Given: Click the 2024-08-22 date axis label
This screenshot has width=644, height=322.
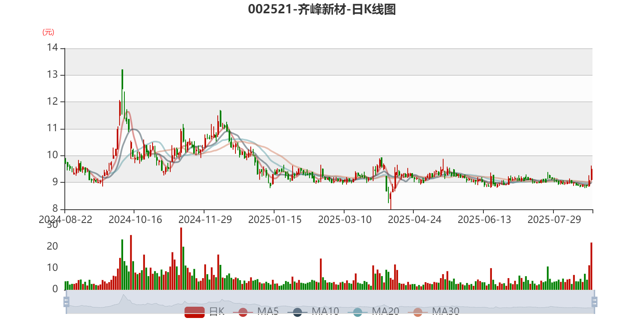Looking at the screenshot, I should point(65,219).
